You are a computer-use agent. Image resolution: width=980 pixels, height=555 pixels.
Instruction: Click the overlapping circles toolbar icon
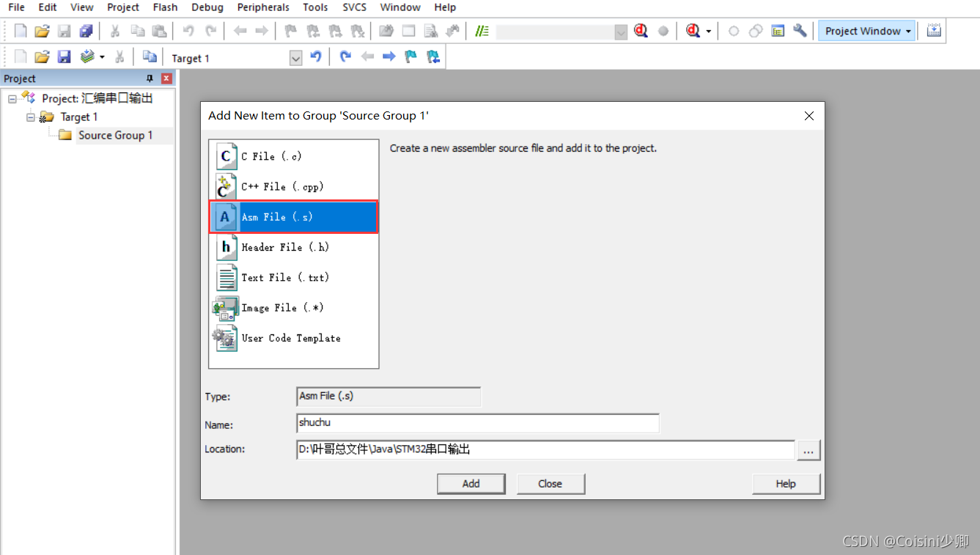tap(756, 31)
